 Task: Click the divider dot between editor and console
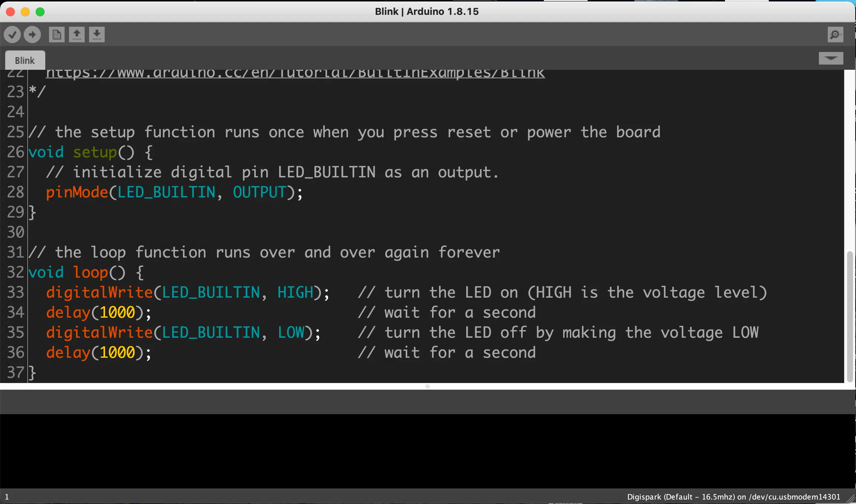tap(428, 386)
